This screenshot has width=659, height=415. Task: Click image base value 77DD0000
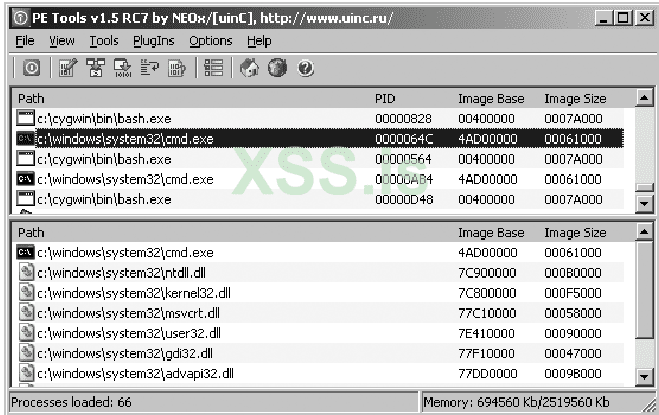(487, 374)
